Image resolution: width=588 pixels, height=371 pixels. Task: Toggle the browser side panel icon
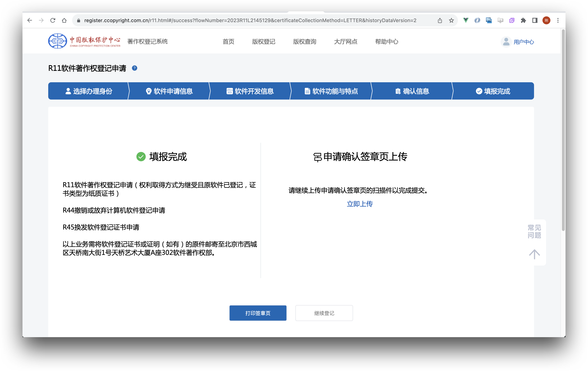tap(535, 21)
